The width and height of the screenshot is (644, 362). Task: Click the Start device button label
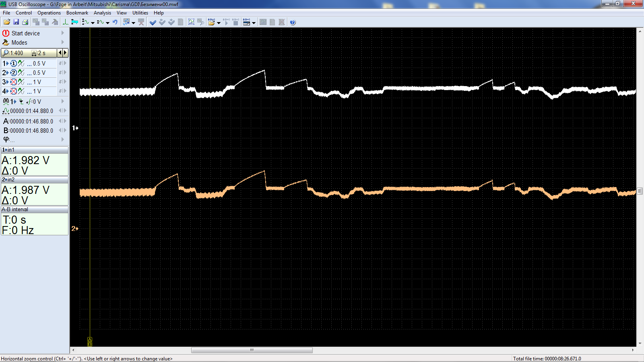26,33
